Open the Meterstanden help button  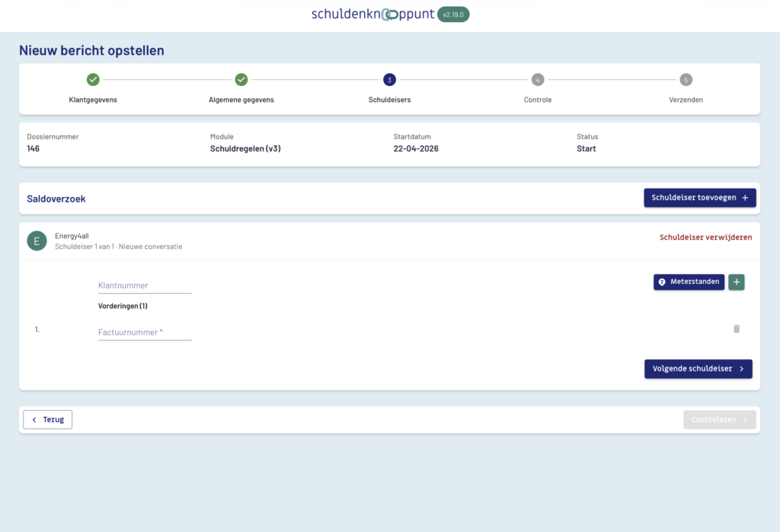689,282
